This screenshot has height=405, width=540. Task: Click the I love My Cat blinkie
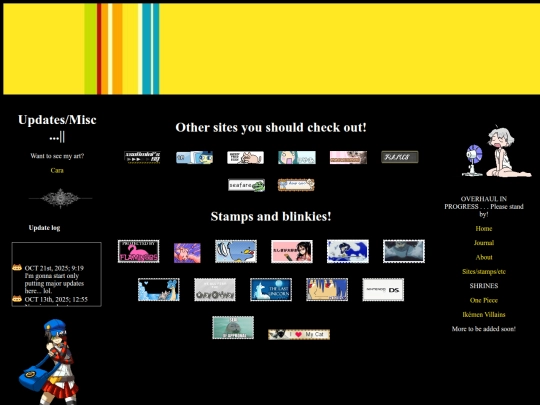[x=299, y=334]
